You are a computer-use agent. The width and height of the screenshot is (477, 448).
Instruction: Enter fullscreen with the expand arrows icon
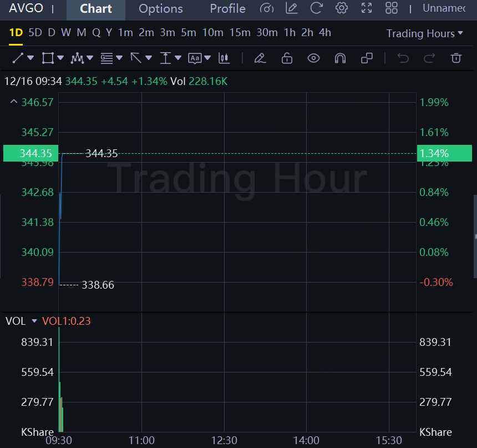click(x=366, y=8)
